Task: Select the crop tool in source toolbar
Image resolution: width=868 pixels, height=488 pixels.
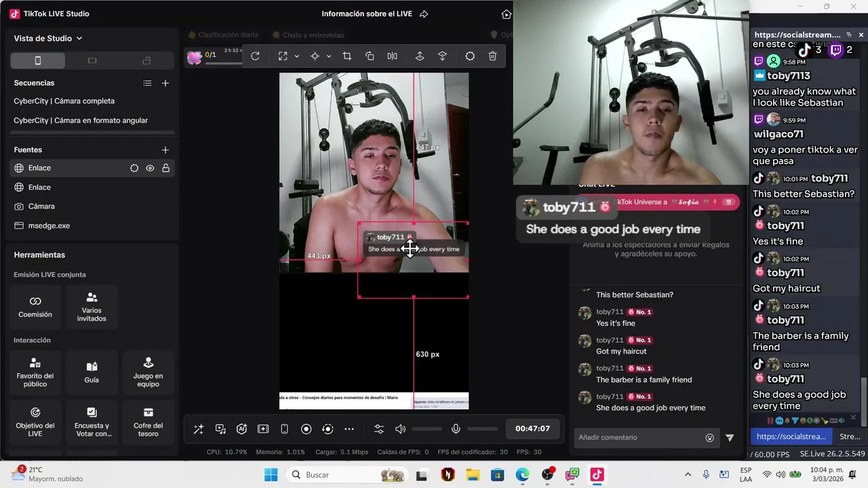Action: click(347, 56)
